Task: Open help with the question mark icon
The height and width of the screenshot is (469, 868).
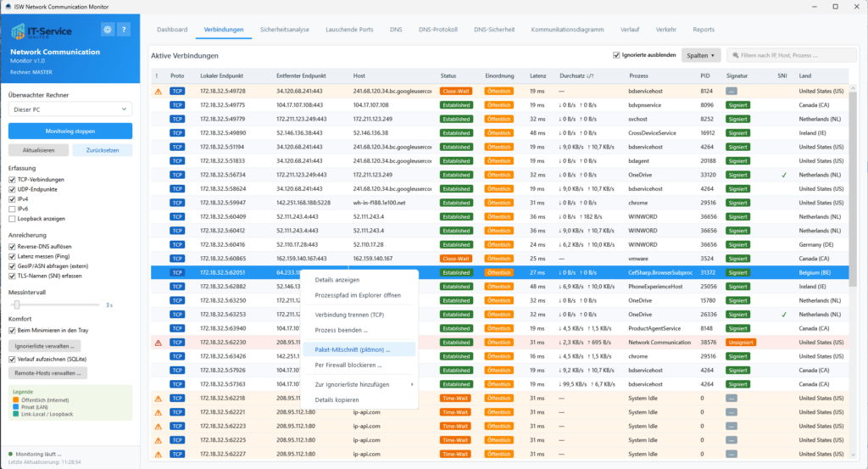Action: click(124, 30)
